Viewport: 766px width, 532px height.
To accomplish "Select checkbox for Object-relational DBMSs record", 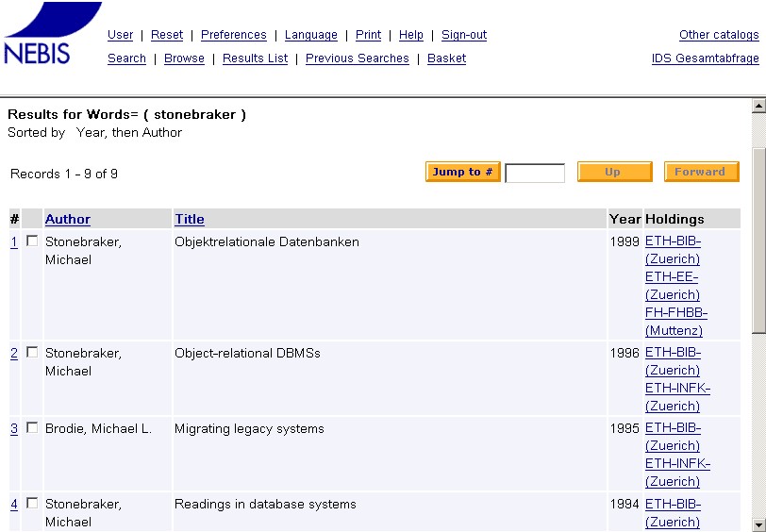I will [x=32, y=353].
